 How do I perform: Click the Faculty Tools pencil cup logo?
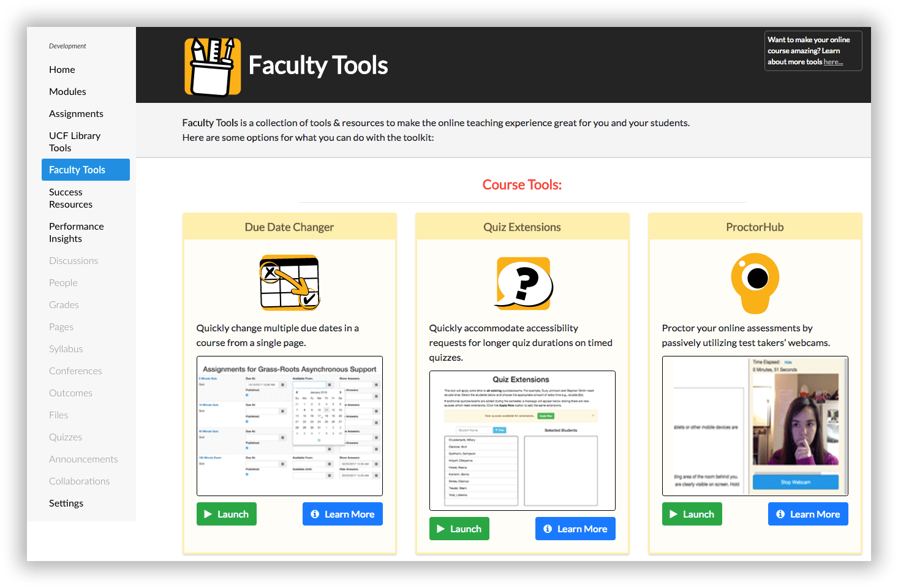click(x=213, y=67)
